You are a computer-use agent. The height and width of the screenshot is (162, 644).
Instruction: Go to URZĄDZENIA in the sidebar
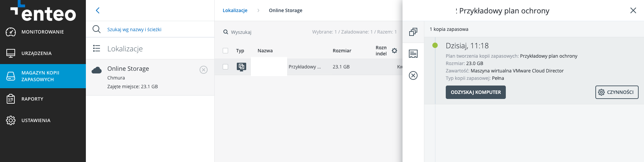click(x=43, y=53)
